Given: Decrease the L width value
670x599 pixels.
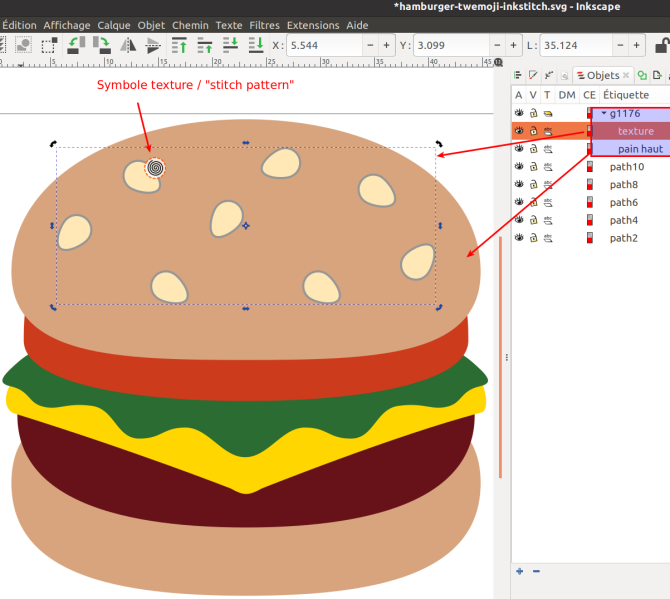Looking at the screenshot, I should [620, 45].
